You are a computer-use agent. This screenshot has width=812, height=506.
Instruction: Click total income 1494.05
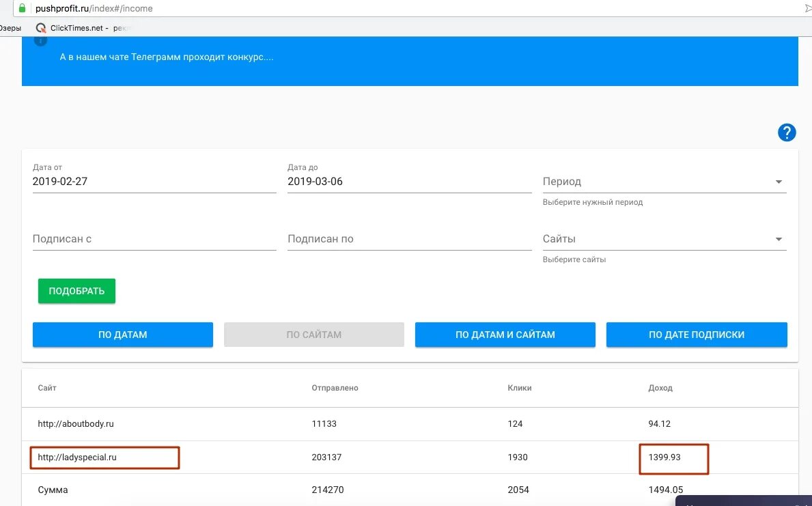[665, 490]
